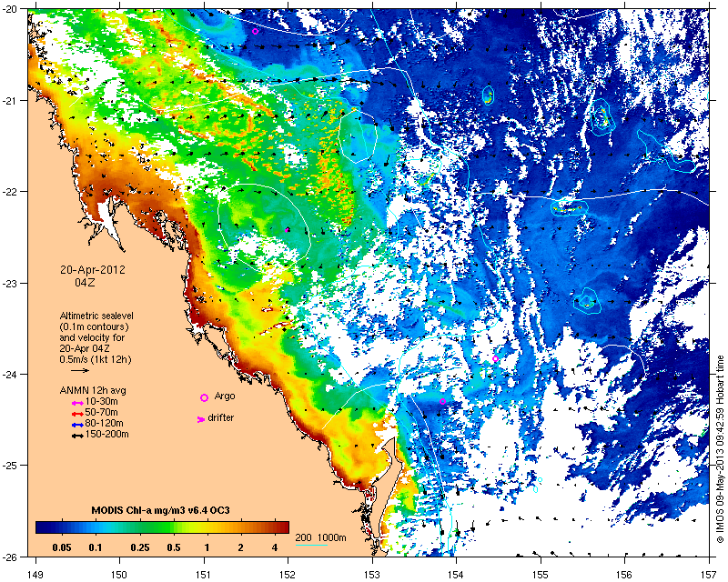
Task: Click the 'ANMN 12h avg' heading
Action: [93, 390]
